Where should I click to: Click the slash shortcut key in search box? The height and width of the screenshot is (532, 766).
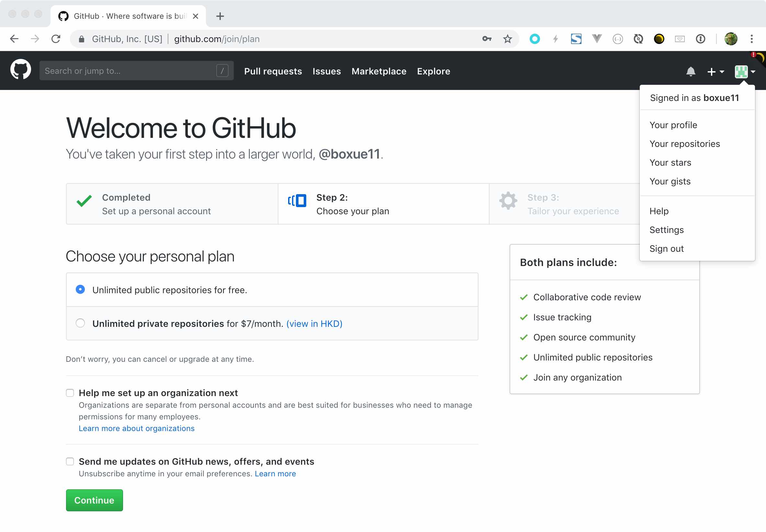(x=222, y=71)
